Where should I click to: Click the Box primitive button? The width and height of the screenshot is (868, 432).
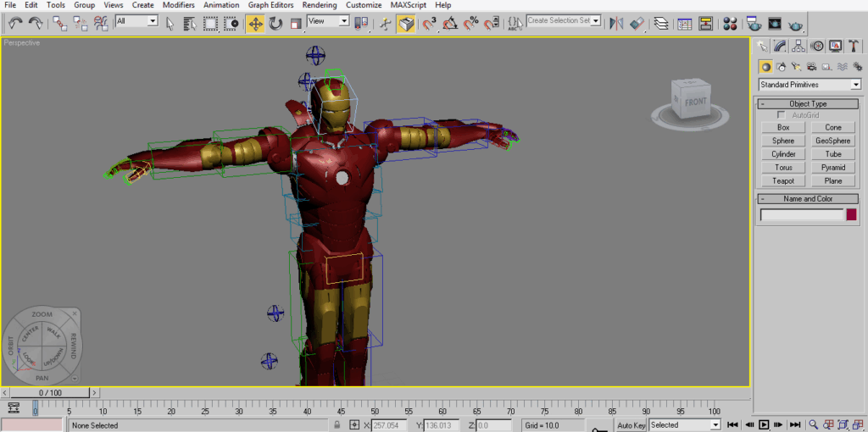click(x=783, y=128)
